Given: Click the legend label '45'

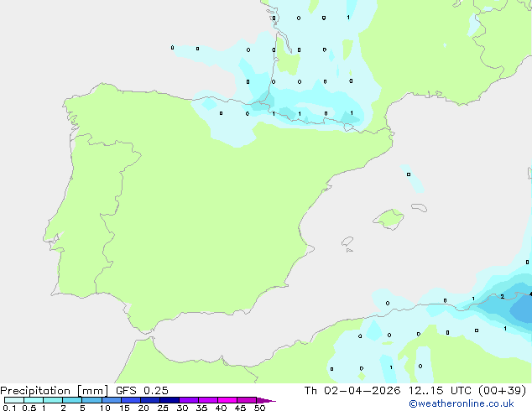Looking at the screenshot, I should pos(240,408).
